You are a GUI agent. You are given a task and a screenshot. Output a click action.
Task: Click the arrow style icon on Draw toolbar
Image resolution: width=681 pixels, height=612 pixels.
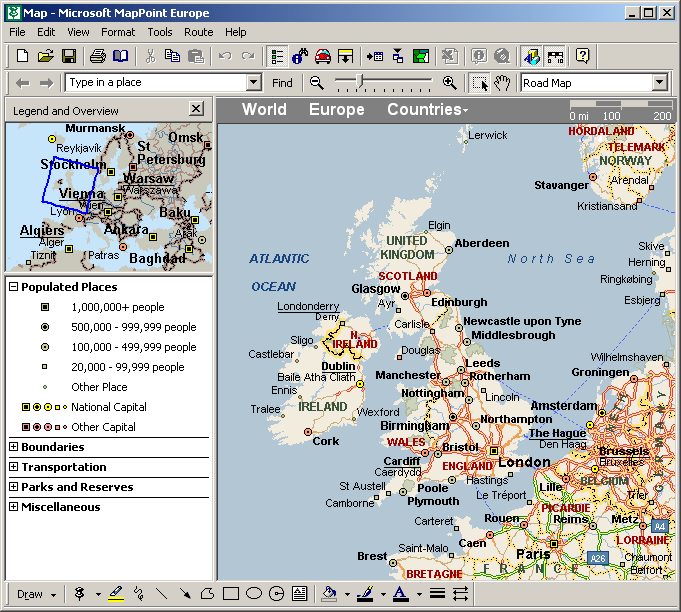pos(460,593)
